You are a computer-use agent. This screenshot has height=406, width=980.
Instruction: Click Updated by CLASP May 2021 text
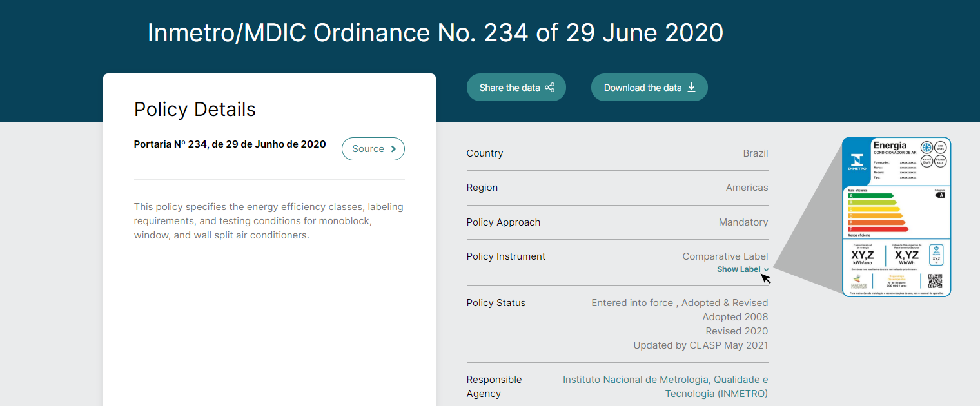tap(701, 345)
